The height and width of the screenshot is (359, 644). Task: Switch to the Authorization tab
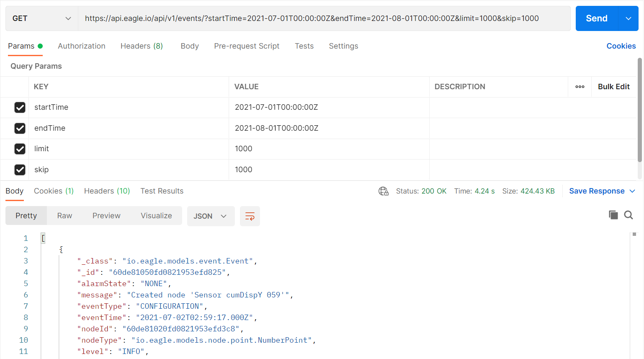[x=82, y=46]
